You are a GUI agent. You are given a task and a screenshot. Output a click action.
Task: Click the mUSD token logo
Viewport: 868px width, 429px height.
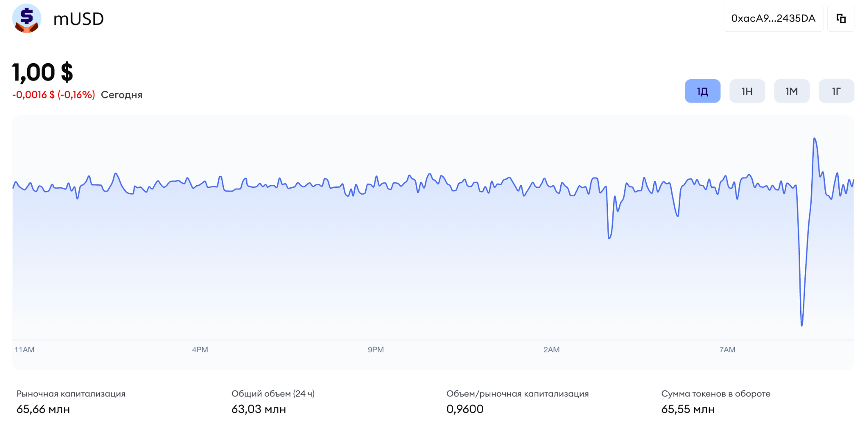coord(26,19)
